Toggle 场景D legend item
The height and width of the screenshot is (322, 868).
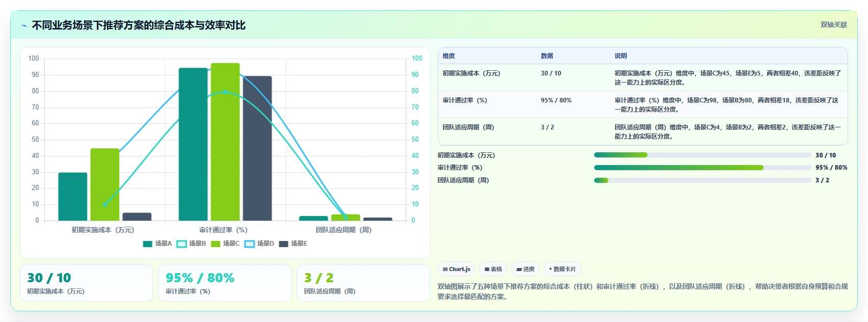click(259, 244)
